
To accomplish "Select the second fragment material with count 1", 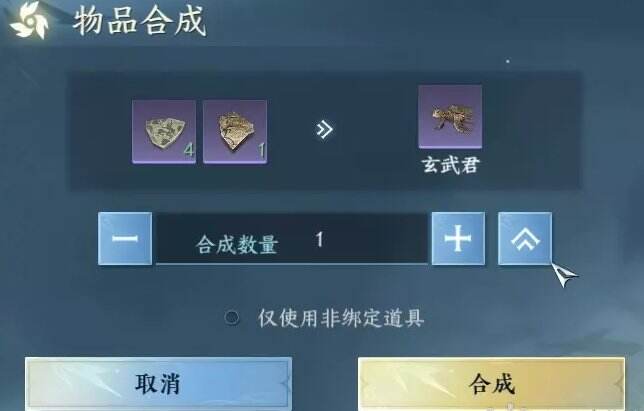I will [235, 132].
